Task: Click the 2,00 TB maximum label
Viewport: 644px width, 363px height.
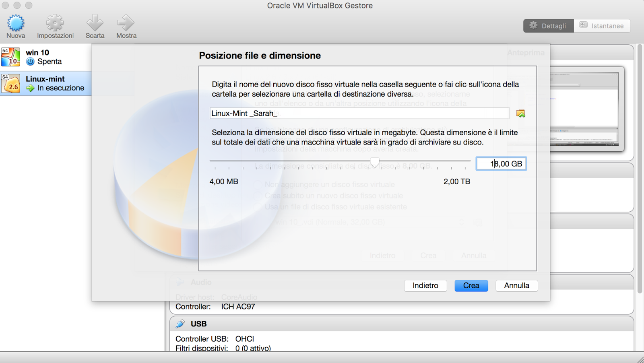Action: click(x=457, y=181)
